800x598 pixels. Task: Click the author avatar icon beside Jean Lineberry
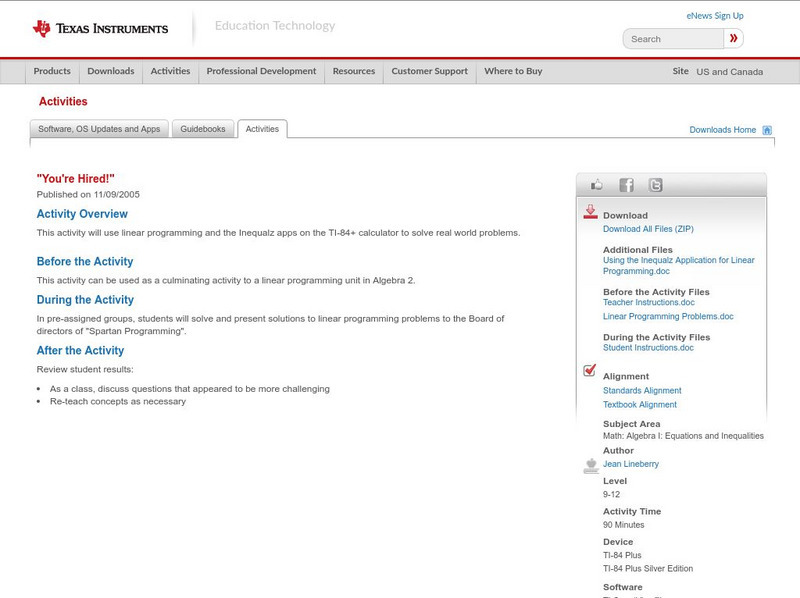point(590,463)
